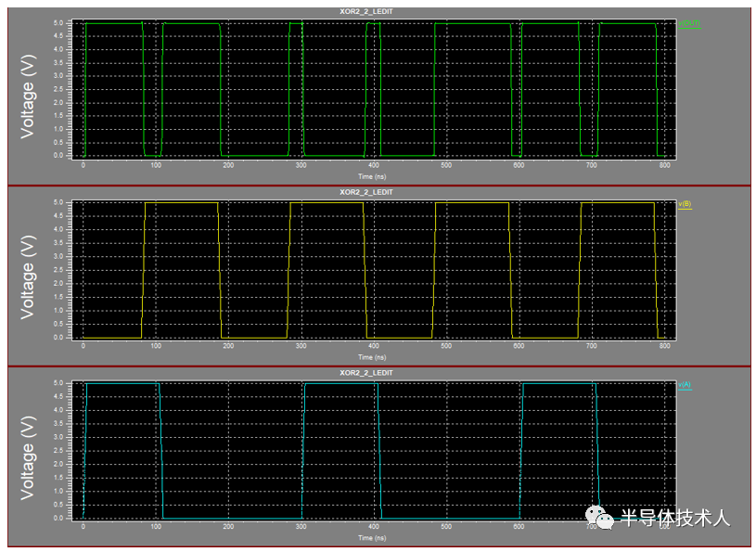This screenshot has width=756, height=552.
Task: Click the top chart title XOR2_2_LEDIT
Action: click(366, 11)
